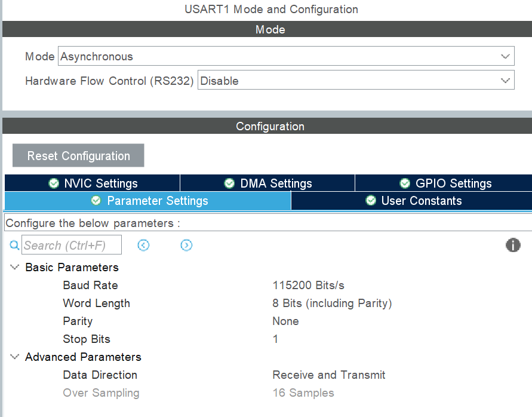Select the Over Sampling parameter
The image size is (532, 417).
[x=101, y=393]
